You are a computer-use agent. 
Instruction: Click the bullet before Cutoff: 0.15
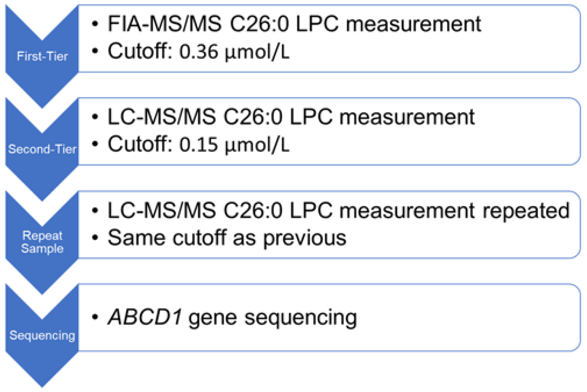[x=95, y=144]
